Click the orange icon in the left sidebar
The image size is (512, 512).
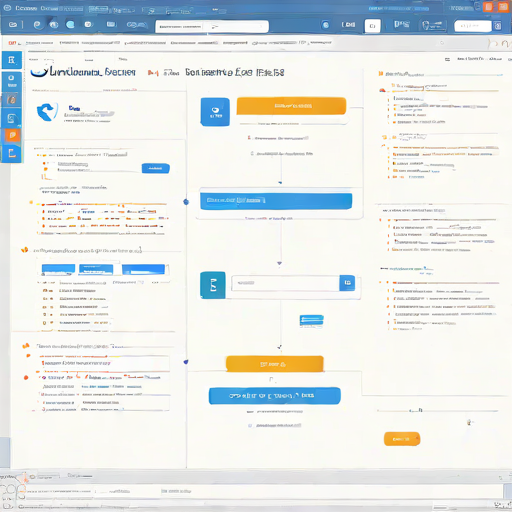pyautogui.click(x=12, y=135)
